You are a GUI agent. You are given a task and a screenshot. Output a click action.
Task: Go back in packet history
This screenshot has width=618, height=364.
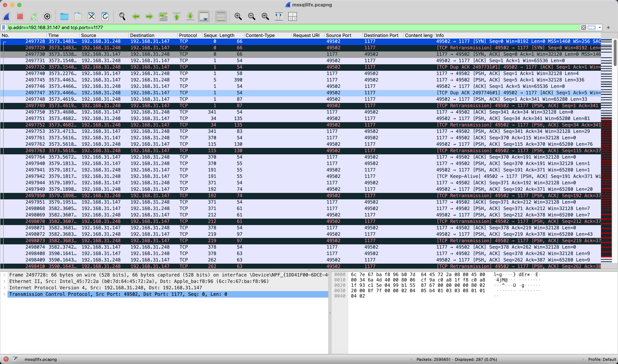pyautogui.click(x=136, y=16)
